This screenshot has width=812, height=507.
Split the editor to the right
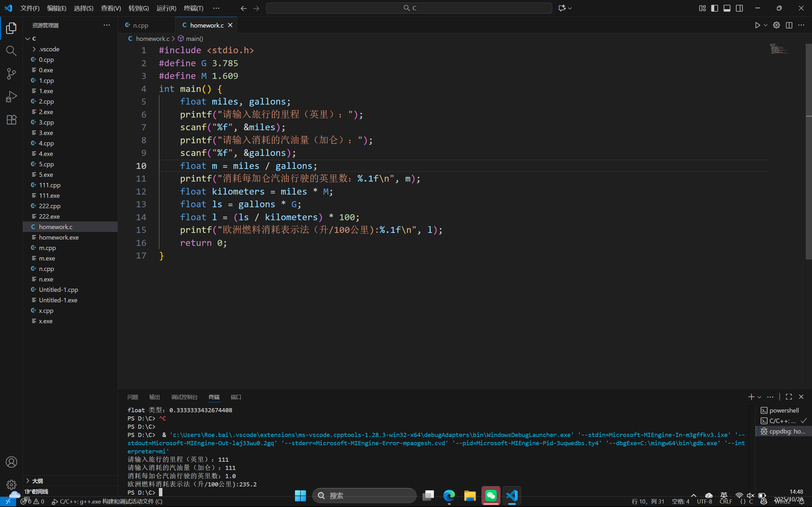pos(789,25)
